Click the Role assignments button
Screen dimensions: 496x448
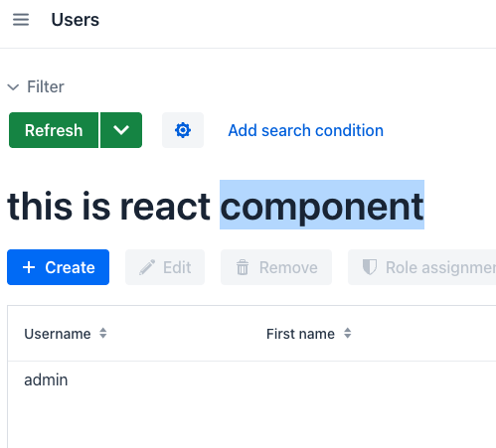pos(421,267)
